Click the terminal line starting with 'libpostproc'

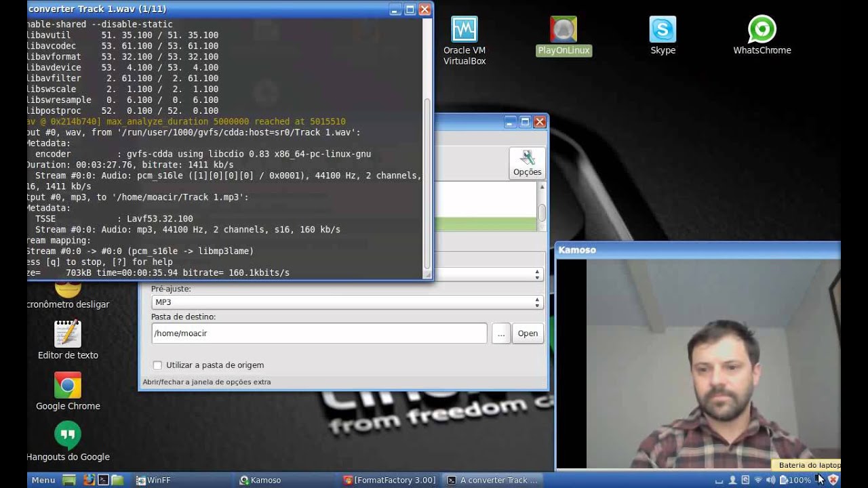[x=123, y=110]
